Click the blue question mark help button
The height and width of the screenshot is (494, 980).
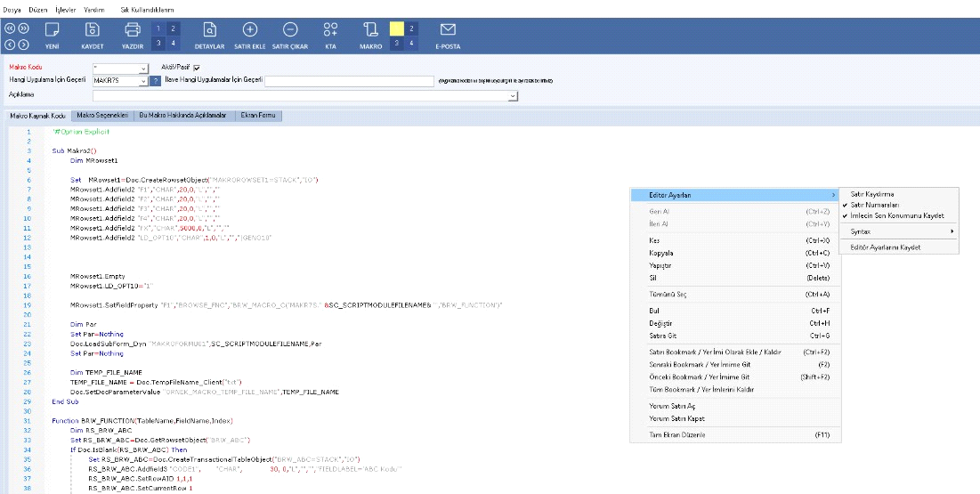point(156,81)
